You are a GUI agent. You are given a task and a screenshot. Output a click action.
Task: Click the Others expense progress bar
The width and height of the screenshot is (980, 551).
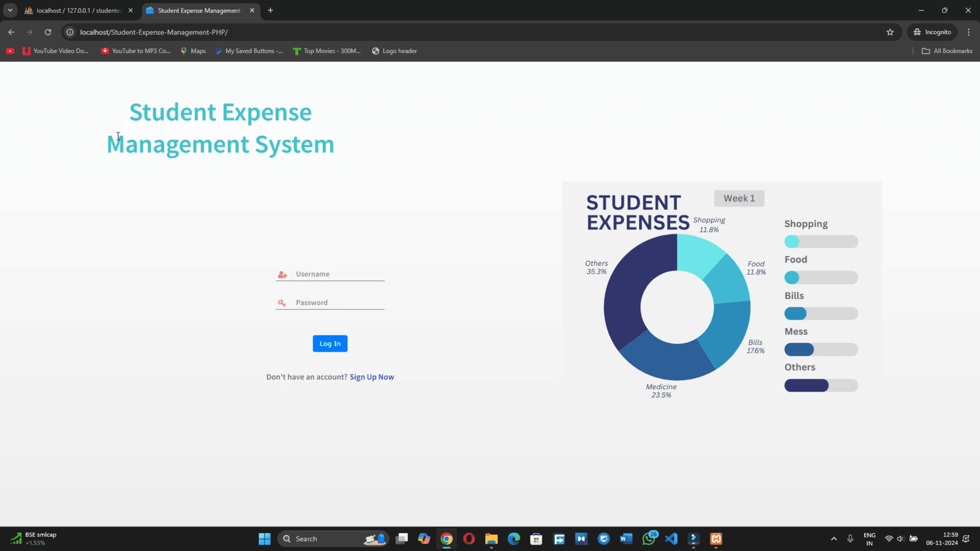[x=821, y=386]
